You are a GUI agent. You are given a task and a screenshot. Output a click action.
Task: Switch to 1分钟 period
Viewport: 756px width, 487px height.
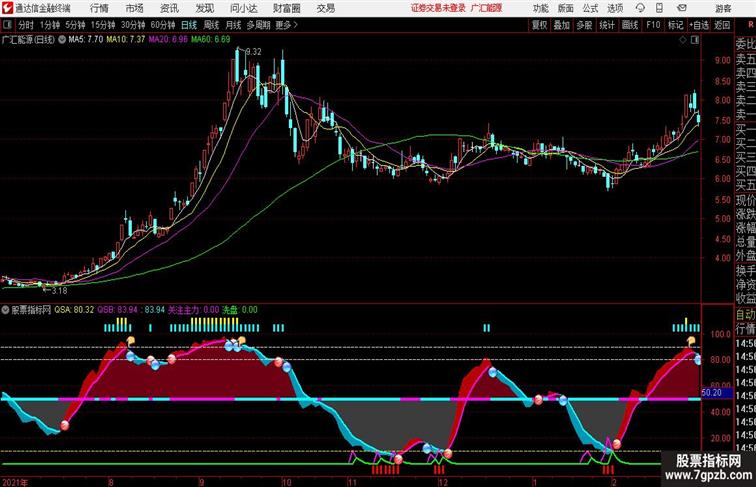coord(50,25)
